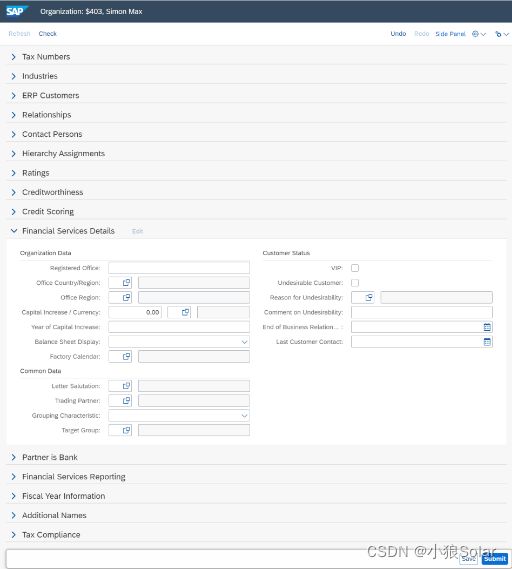Click Refresh in the toolbar
Image resolution: width=512 pixels, height=569 pixels.
tap(19, 34)
